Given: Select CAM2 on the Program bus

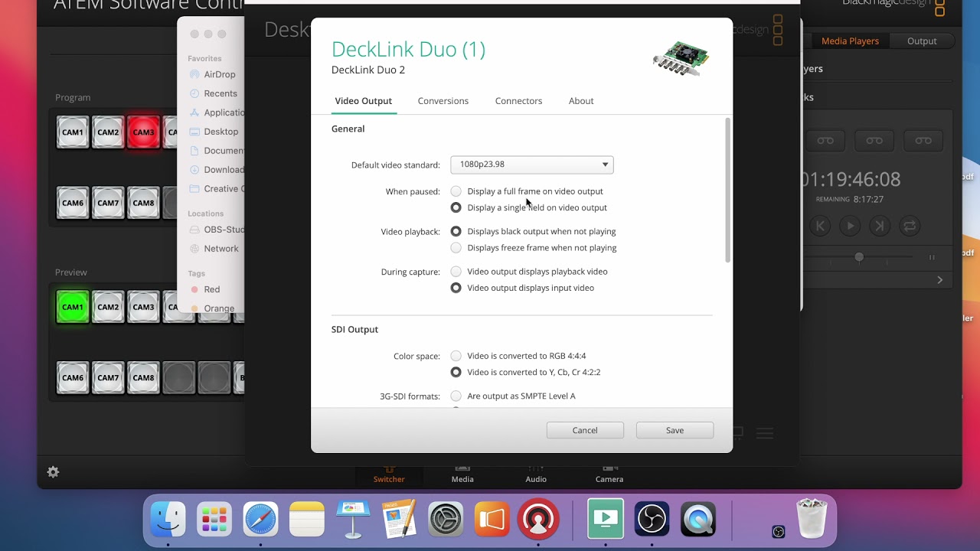Looking at the screenshot, I should (x=108, y=132).
